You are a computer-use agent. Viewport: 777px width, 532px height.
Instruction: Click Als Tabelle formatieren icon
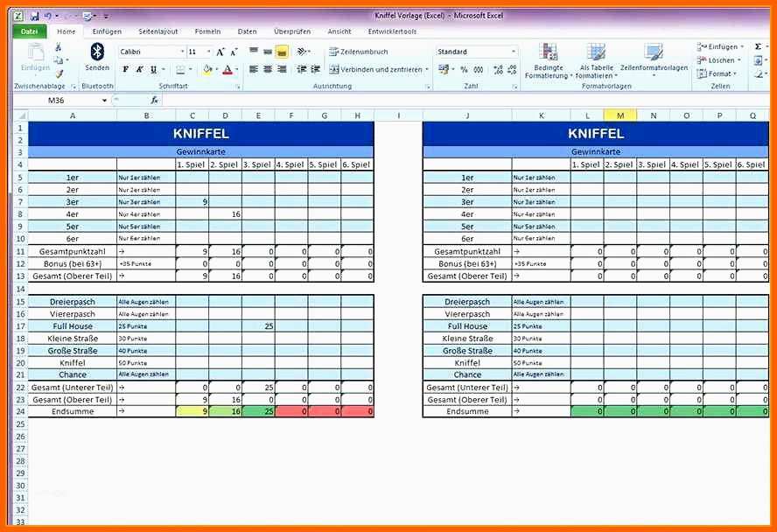tap(596, 59)
